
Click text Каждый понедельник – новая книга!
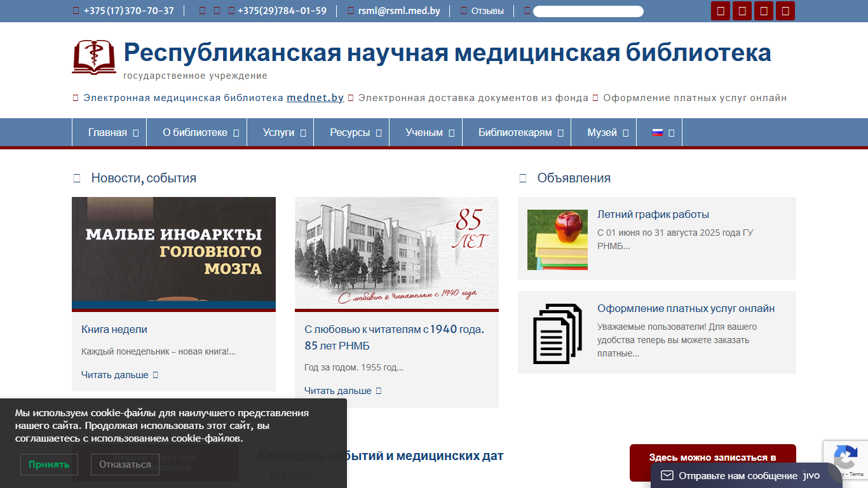coord(158,351)
